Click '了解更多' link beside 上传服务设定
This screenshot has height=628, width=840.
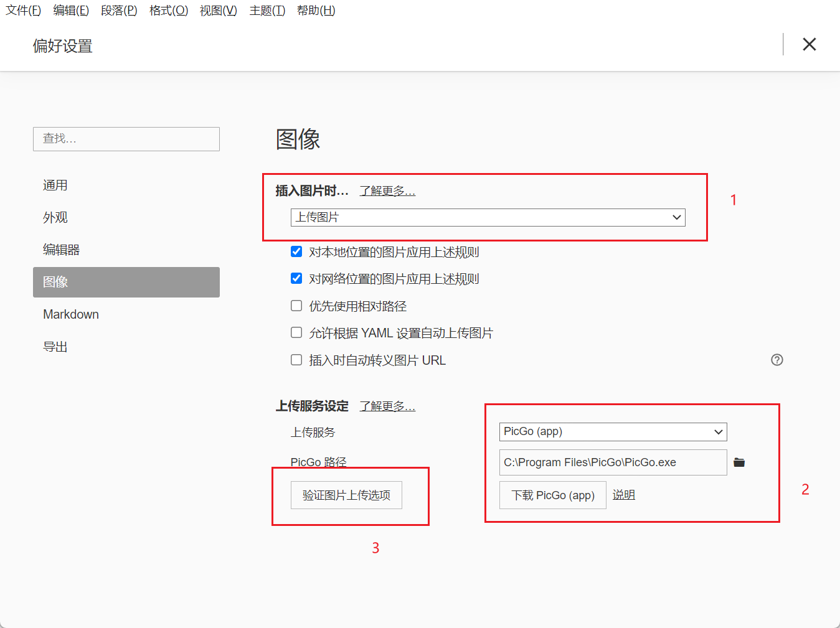(387, 406)
